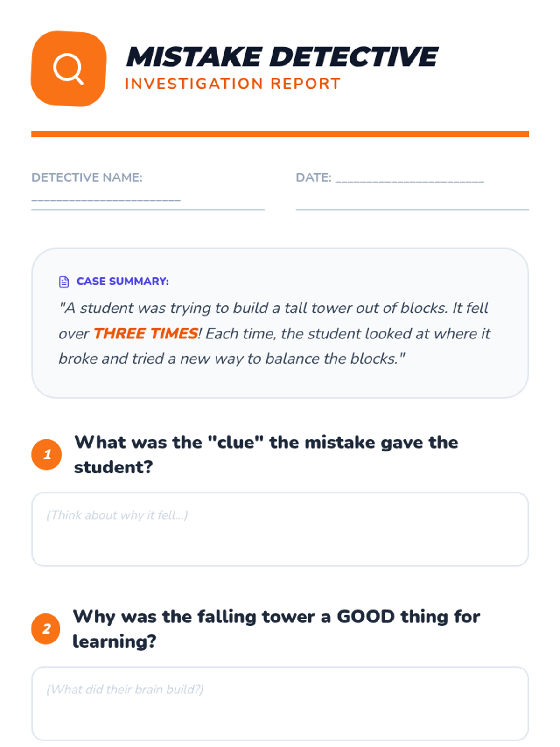Click the INVESTIGATION REPORT subtitle

(232, 84)
